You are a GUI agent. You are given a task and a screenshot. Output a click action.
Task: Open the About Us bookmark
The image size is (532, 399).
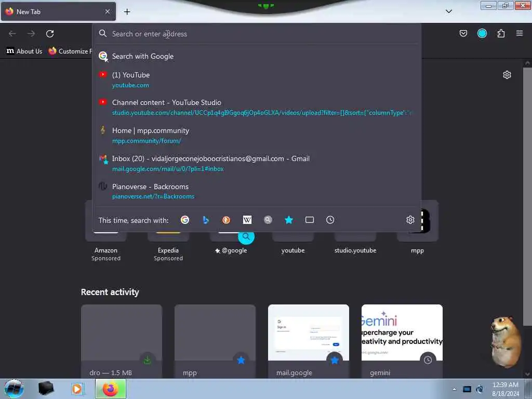[24, 51]
